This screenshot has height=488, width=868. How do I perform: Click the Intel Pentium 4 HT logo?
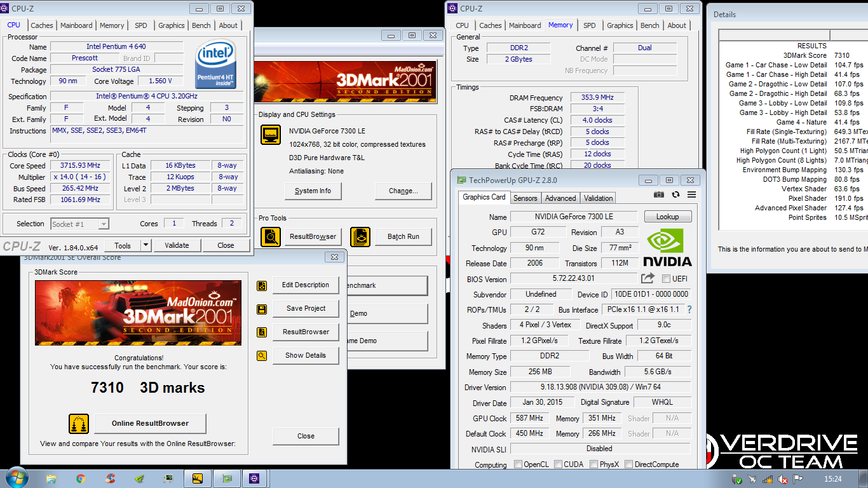216,64
